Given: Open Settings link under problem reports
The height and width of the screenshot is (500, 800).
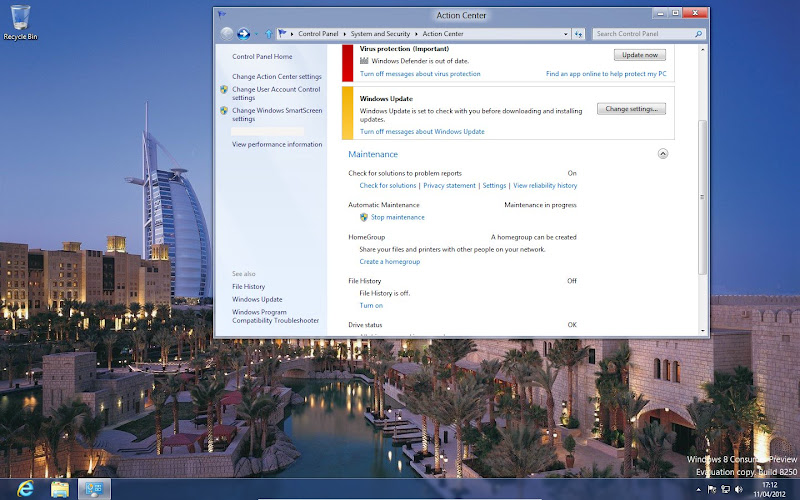Looking at the screenshot, I should pos(494,186).
